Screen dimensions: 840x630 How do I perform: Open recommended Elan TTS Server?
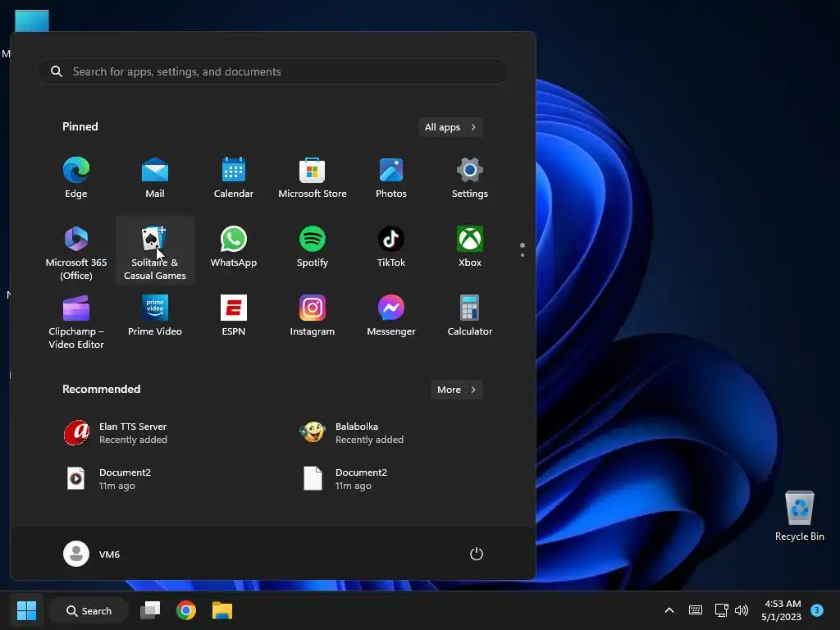(115, 433)
